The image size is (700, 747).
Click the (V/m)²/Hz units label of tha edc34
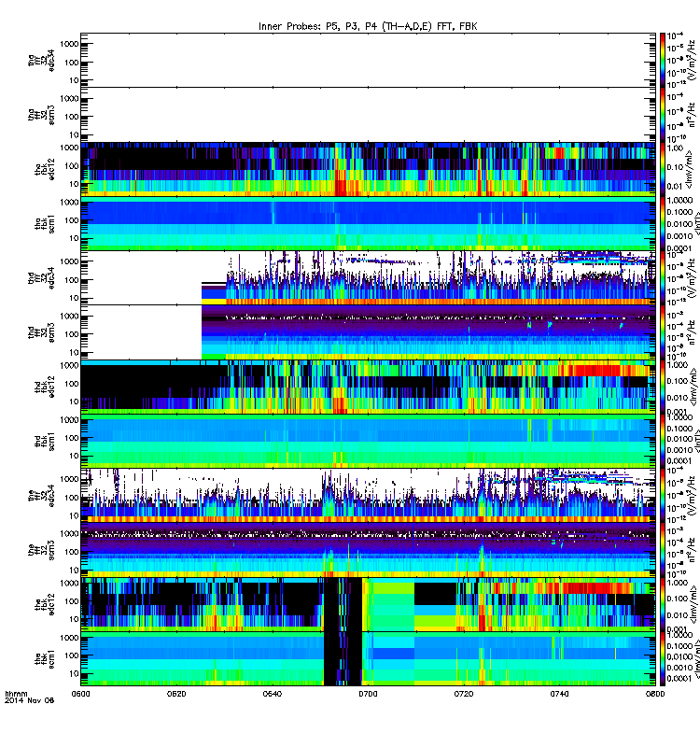pos(692,60)
